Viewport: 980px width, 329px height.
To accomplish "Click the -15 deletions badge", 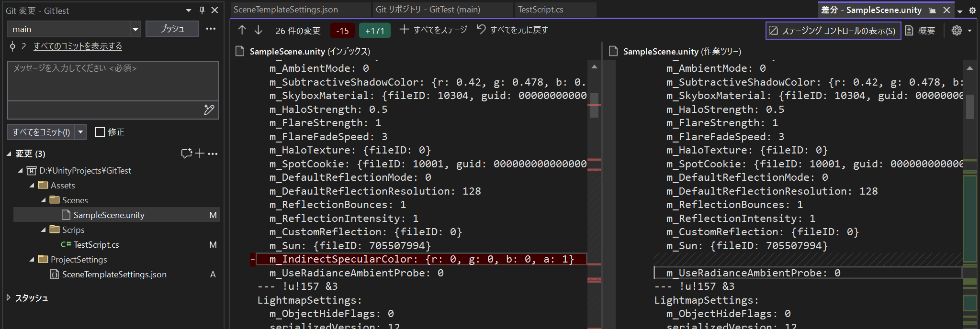I will click(343, 31).
